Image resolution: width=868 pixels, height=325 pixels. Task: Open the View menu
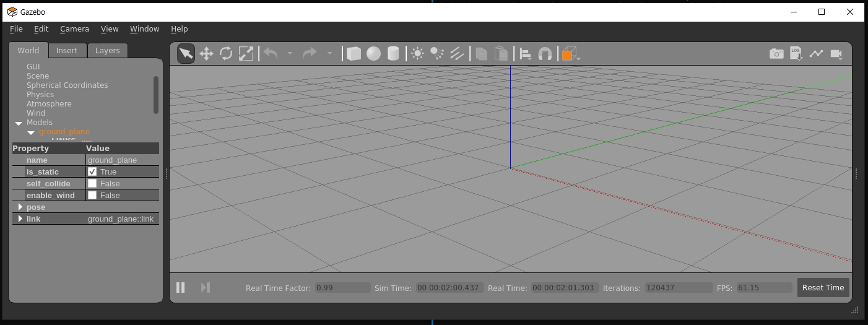110,29
